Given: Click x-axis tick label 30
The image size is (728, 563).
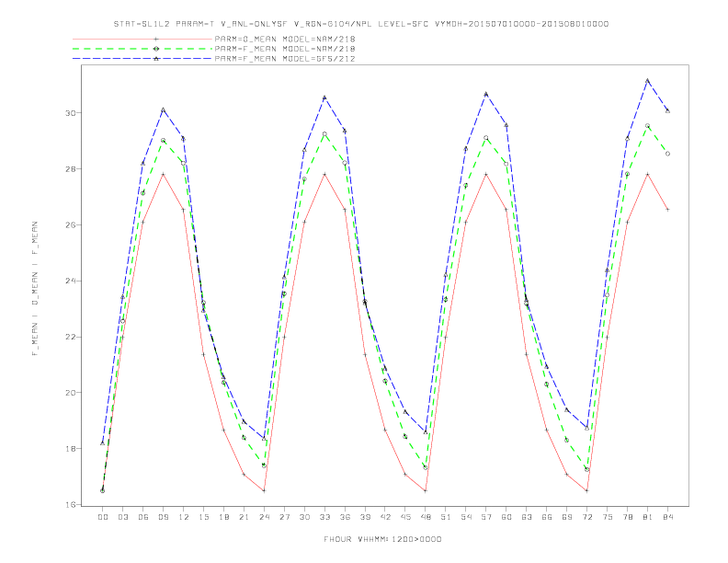Looking at the screenshot, I should click(x=304, y=517).
